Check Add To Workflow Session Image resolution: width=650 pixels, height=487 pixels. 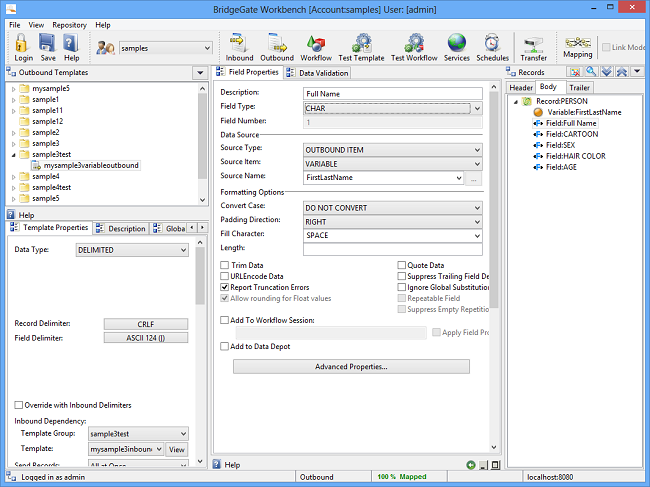(225, 320)
